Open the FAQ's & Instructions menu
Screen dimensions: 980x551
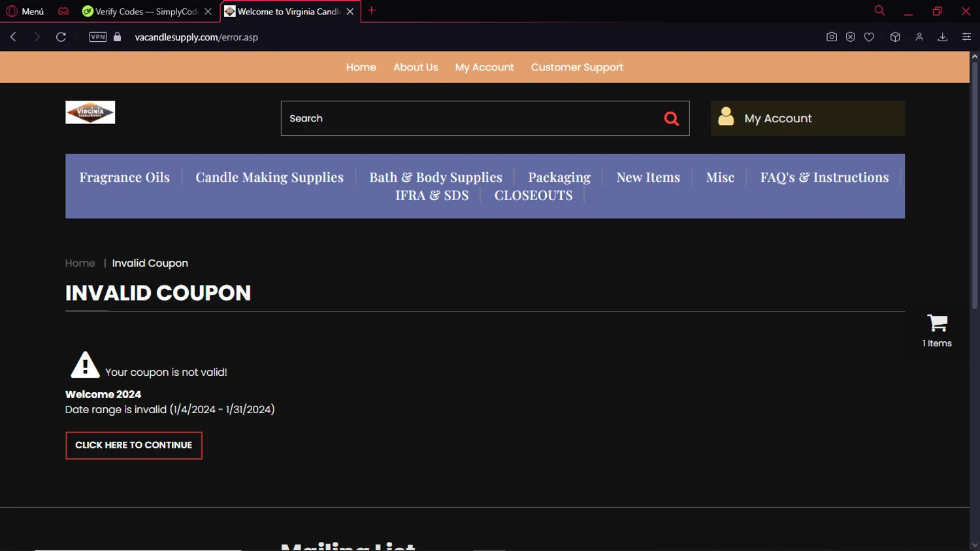tap(825, 177)
